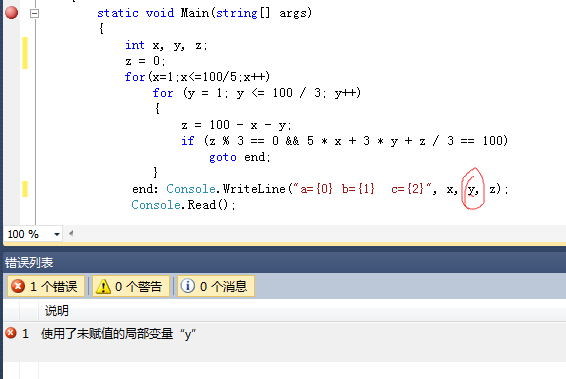Open the 100 % zoom dropdown

pyautogui.click(x=57, y=234)
